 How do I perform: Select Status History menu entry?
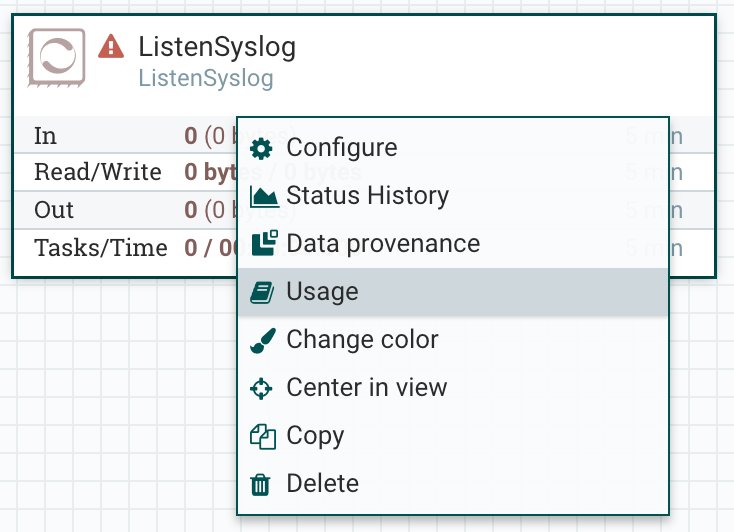(x=367, y=196)
